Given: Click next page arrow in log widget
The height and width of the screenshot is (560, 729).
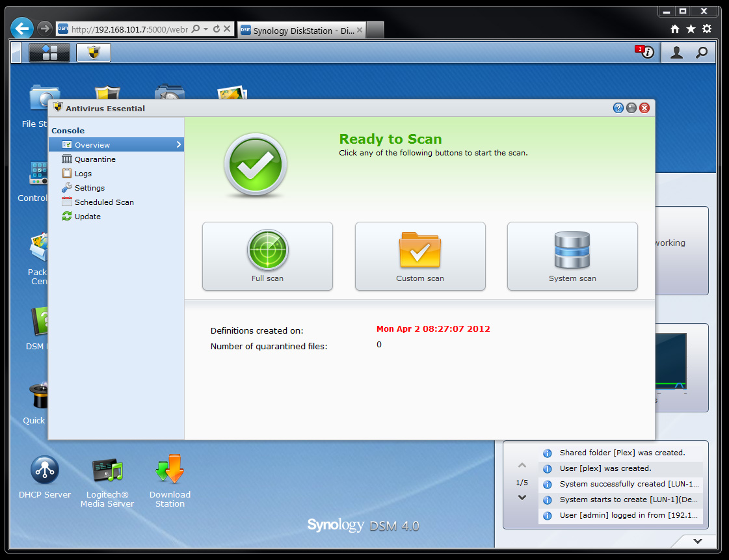Looking at the screenshot, I should click(522, 497).
